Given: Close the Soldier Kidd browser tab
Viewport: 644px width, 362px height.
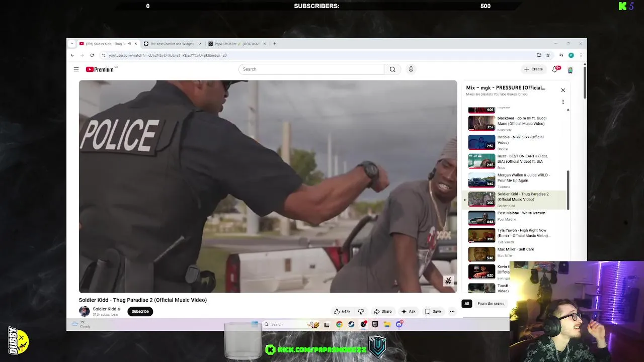Looking at the screenshot, I should pos(135,44).
